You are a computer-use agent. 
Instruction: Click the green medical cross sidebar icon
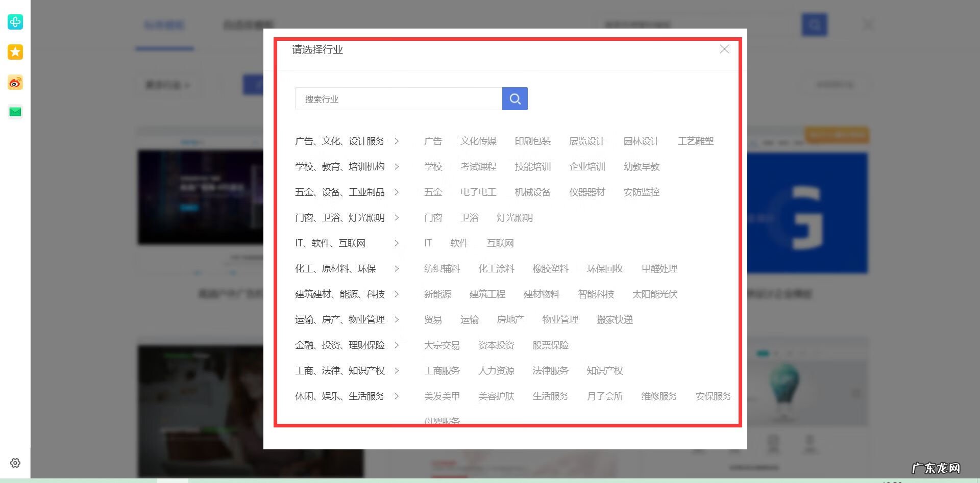point(15,22)
